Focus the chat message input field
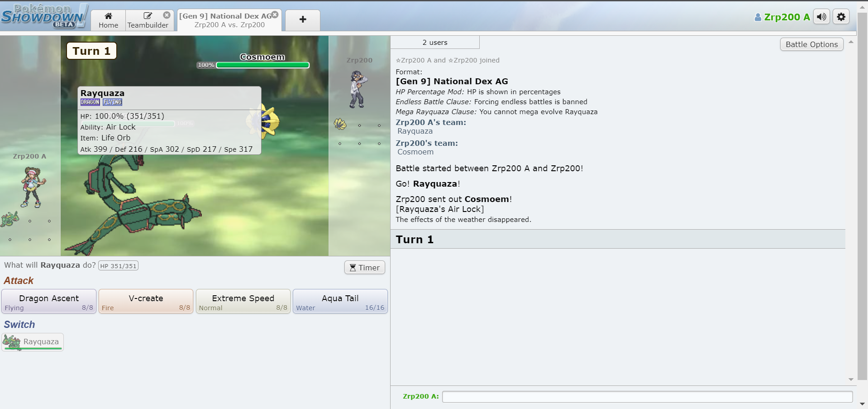 coord(647,397)
